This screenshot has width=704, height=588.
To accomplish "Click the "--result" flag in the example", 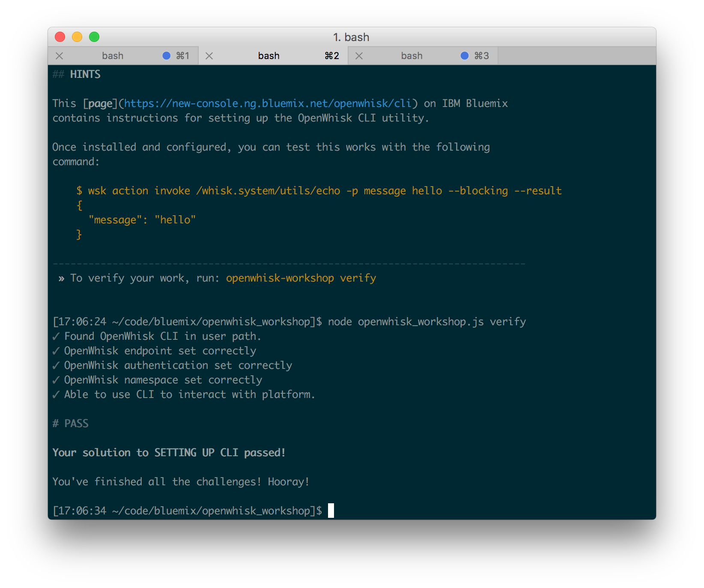I will click(x=538, y=191).
